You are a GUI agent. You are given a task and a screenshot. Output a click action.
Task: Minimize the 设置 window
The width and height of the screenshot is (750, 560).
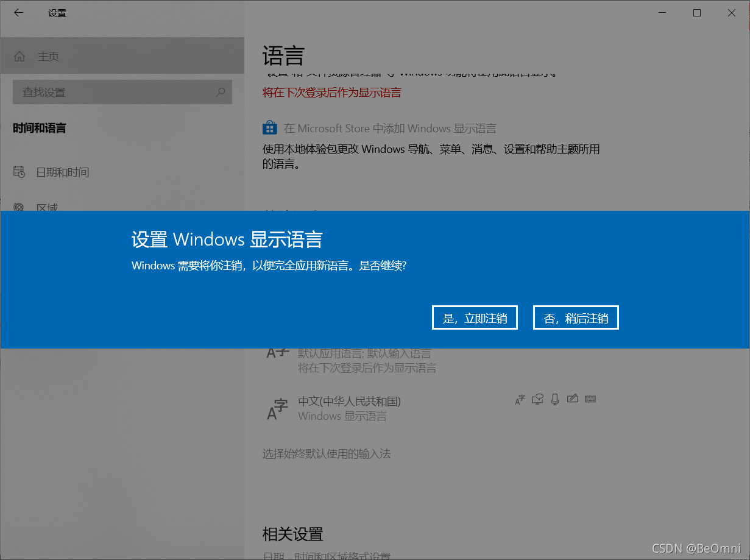662,13
